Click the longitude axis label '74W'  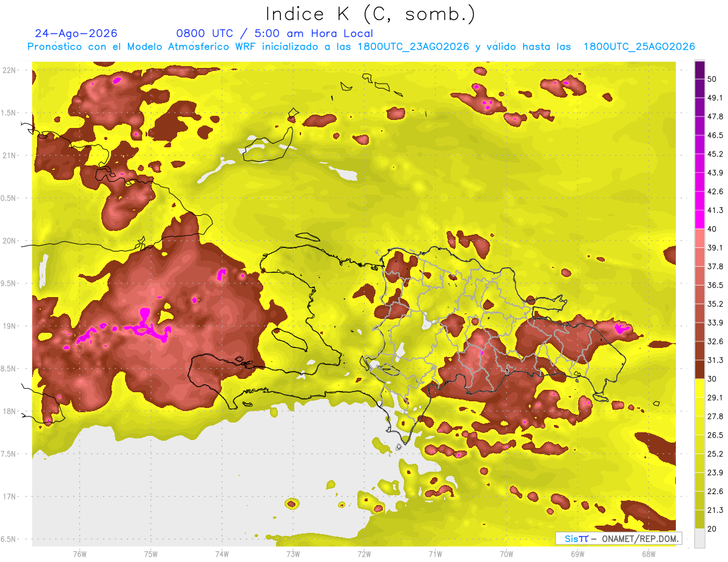tap(222, 554)
